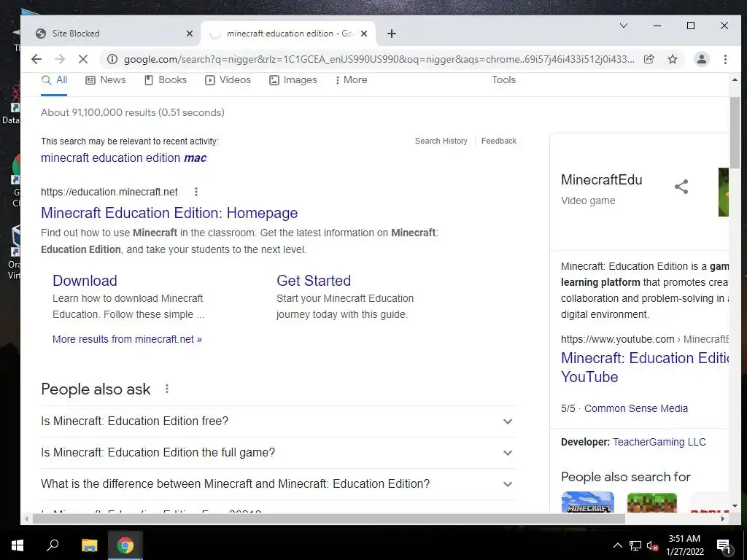Open the tab search dropdown arrow
This screenshot has height=560, width=747.
(624, 26)
